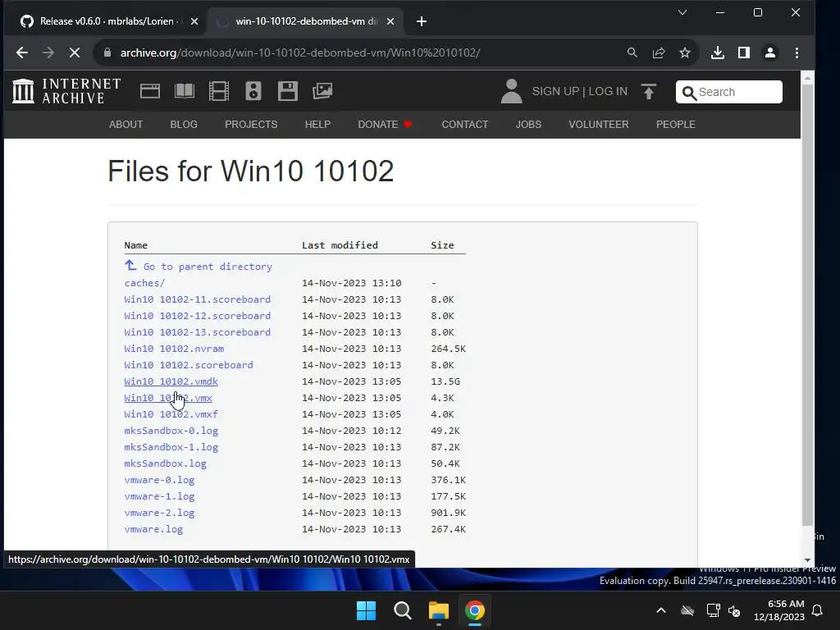Open the caches/ folder link

(x=144, y=283)
